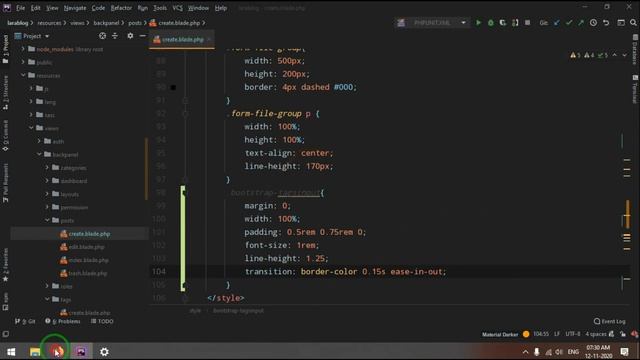640x360 pixels.
Task: Click 4 spaces indent setting in status bar
Action: pos(596,334)
